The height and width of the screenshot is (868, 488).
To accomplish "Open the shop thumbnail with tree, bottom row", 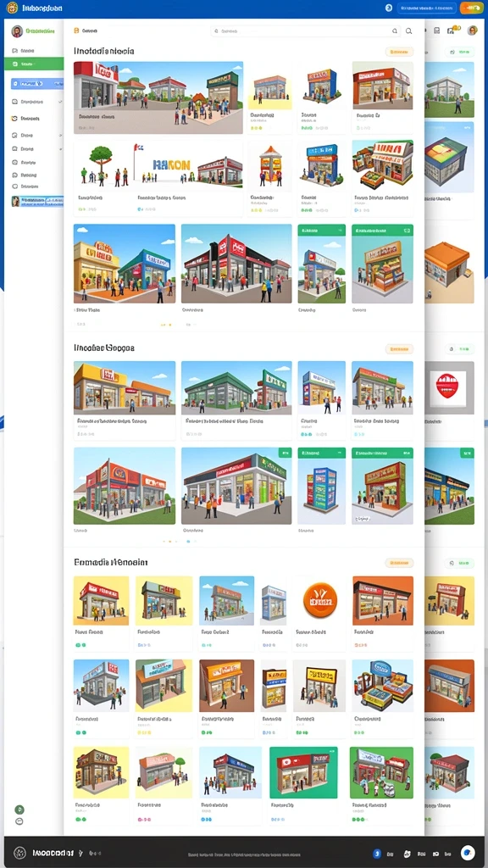I will click(x=164, y=772).
